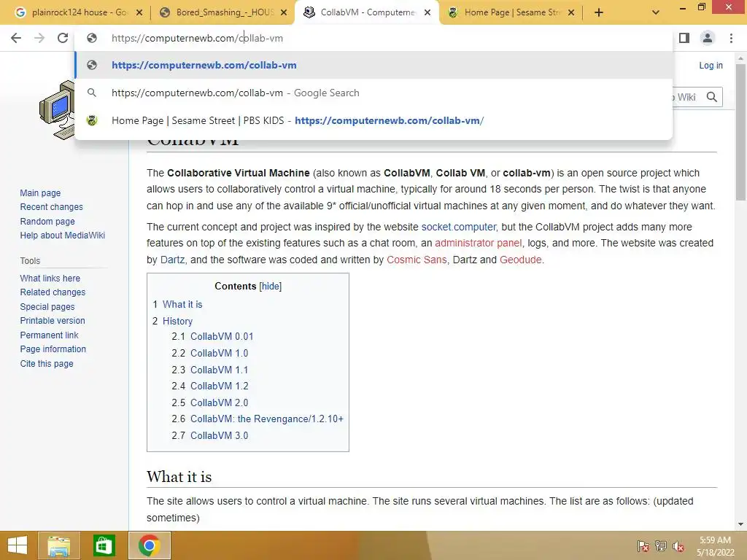Collapse contents with the hide toggle
Screen dimensions: 747x560
pyautogui.click(x=271, y=286)
